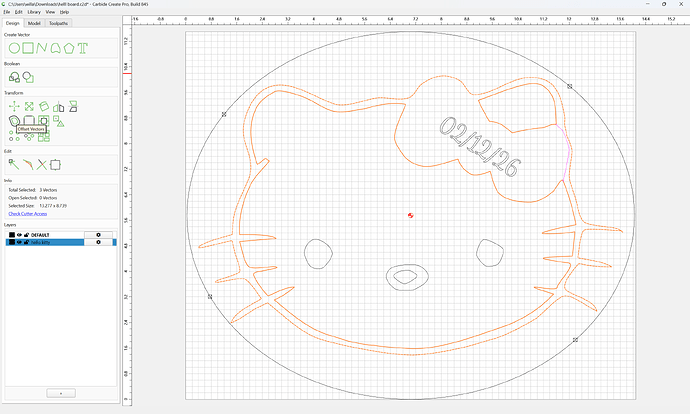
Task: Select the Trim Vectors crossed-lines tool
Action: [42, 165]
